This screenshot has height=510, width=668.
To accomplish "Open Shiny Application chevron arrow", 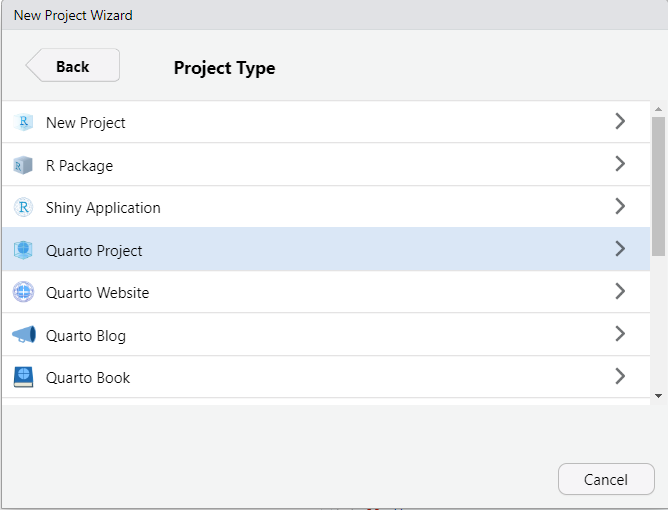I will (620, 206).
